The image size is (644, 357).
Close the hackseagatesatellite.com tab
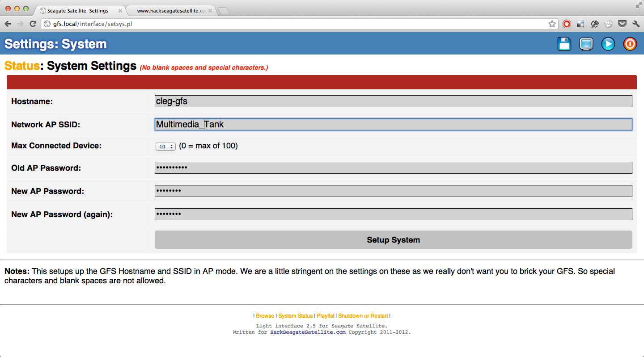click(x=210, y=11)
